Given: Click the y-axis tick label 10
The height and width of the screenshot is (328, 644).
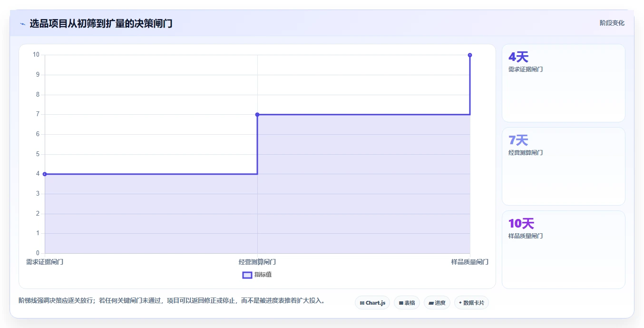Looking at the screenshot, I should pos(36,55).
